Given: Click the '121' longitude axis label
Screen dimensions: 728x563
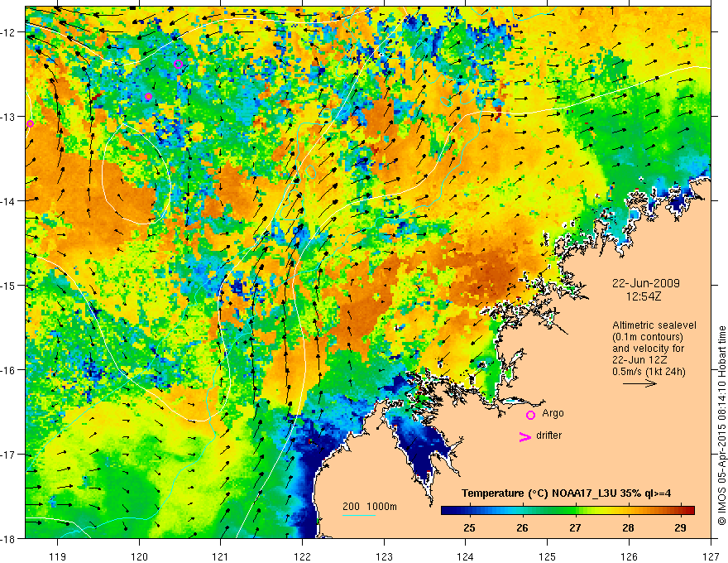Looking at the screenshot, I should 221,556.
